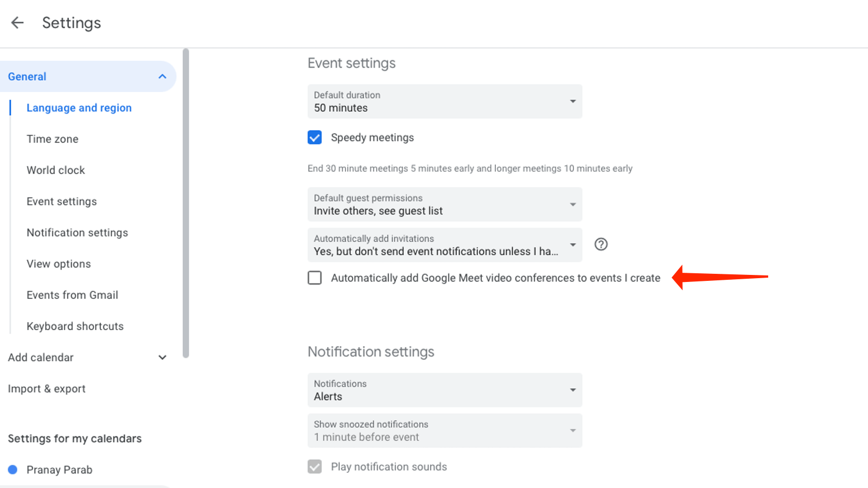Select Events from Gmail in sidebar
The image size is (868, 488).
(x=72, y=295)
